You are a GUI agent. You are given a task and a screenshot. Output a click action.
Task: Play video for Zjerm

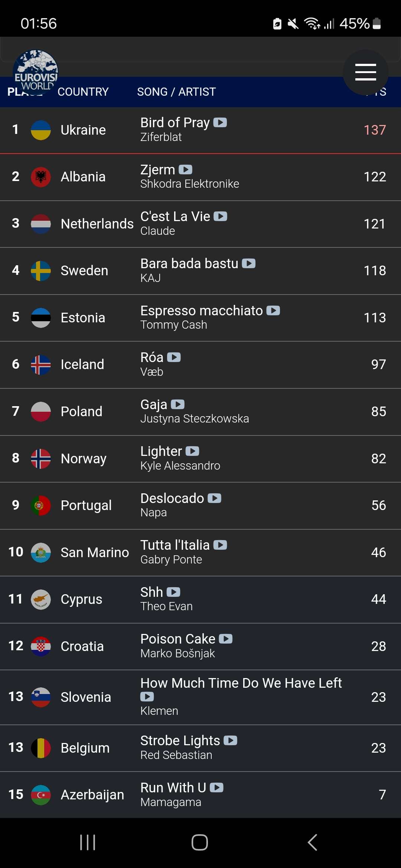click(186, 170)
